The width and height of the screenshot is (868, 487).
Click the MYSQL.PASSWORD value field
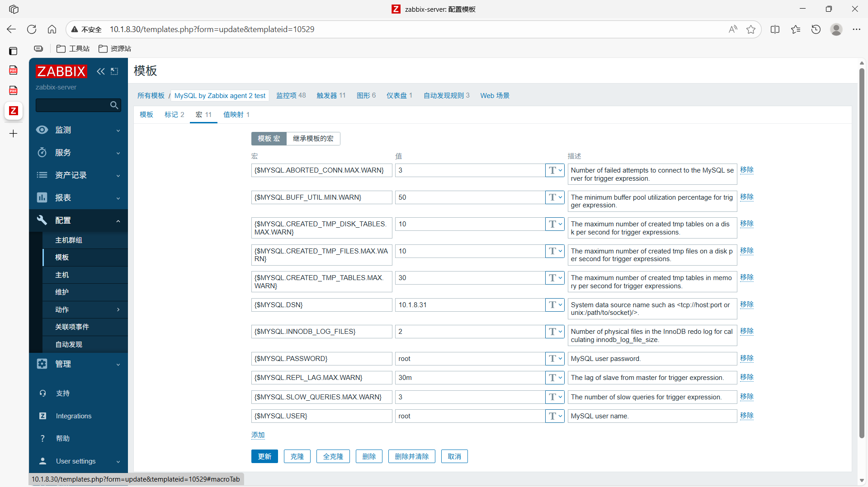(470, 359)
